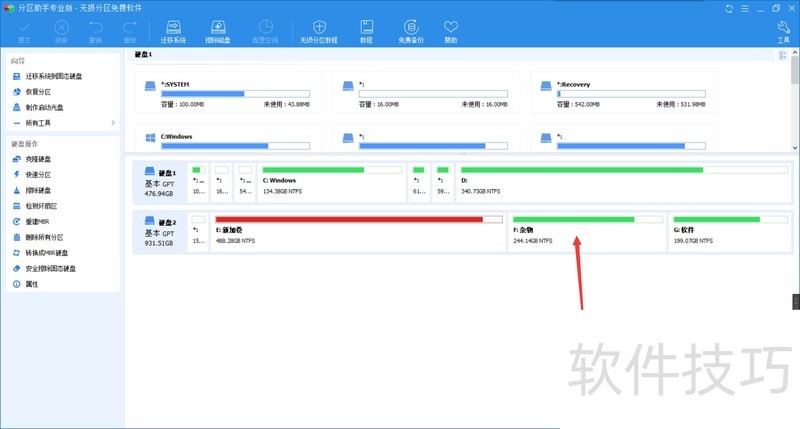Expand the 所有工具 submenu arrow
This screenshot has height=429, width=800.
click(x=112, y=123)
